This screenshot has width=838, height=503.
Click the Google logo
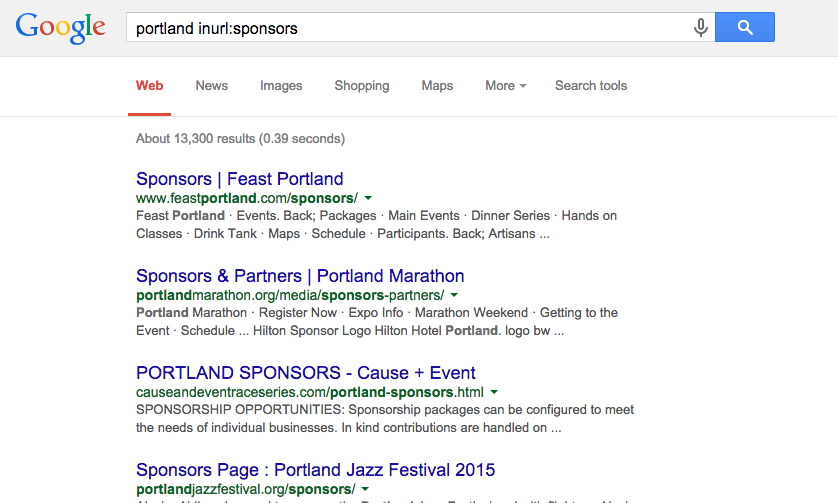[x=60, y=28]
